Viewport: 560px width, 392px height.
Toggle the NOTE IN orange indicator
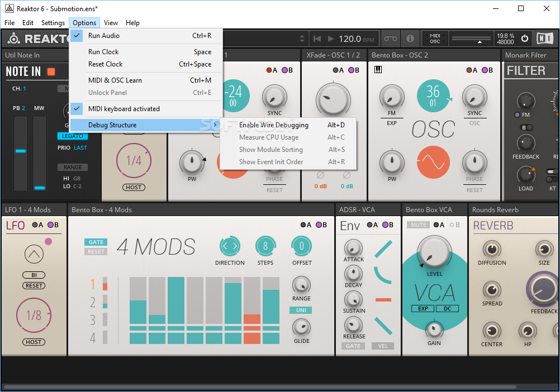pyautogui.click(x=51, y=71)
